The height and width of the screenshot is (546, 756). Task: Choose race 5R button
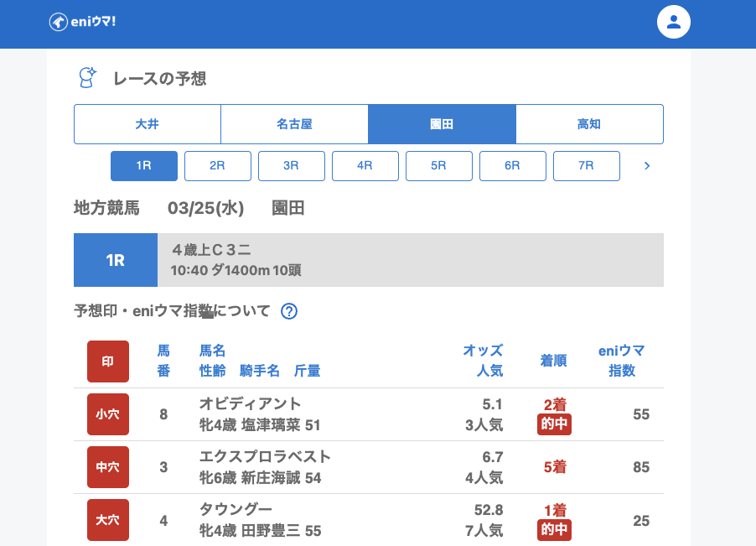click(438, 166)
